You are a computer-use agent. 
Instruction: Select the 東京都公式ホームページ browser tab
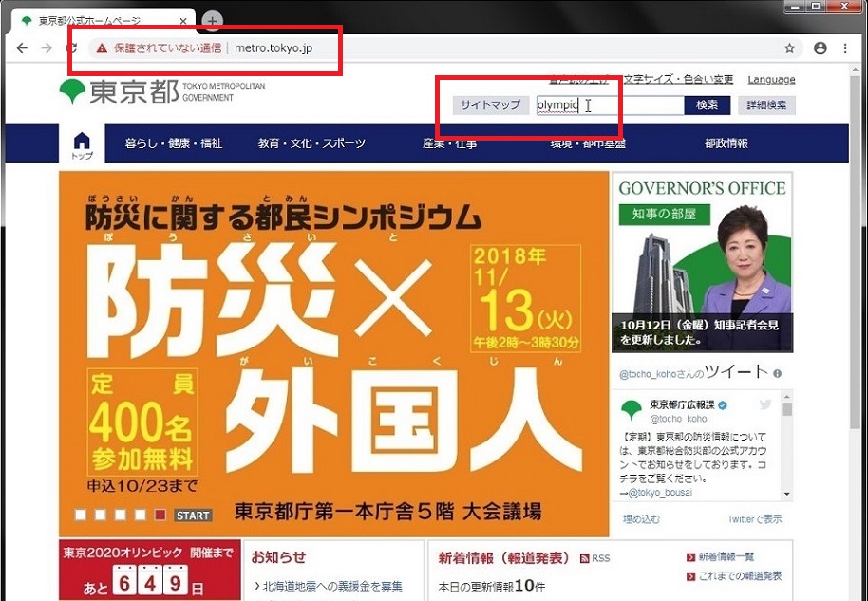click(x=103, y=21)
